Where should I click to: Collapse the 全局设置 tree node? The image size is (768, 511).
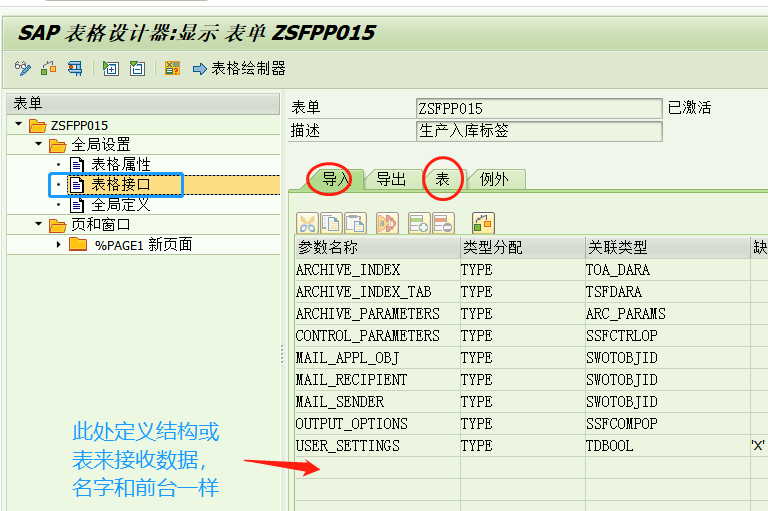[39, 144]
